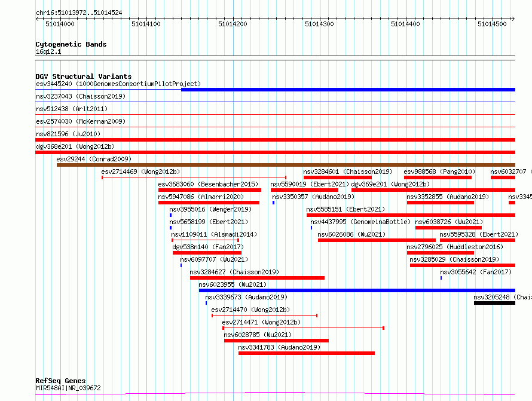Select the nsv3339673 (Audano2019) label
This screenshot has width=532, height=401.
click(x=246, y=297)
